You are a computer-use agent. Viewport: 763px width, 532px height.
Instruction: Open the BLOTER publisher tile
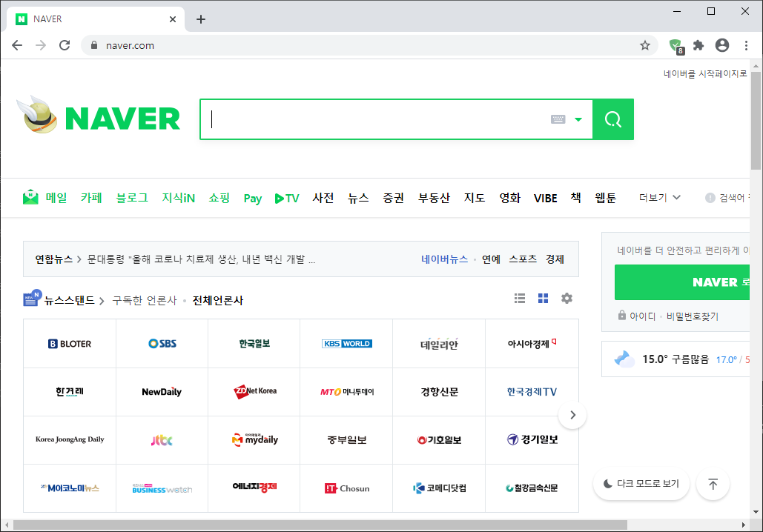click(x=70, y=343)
